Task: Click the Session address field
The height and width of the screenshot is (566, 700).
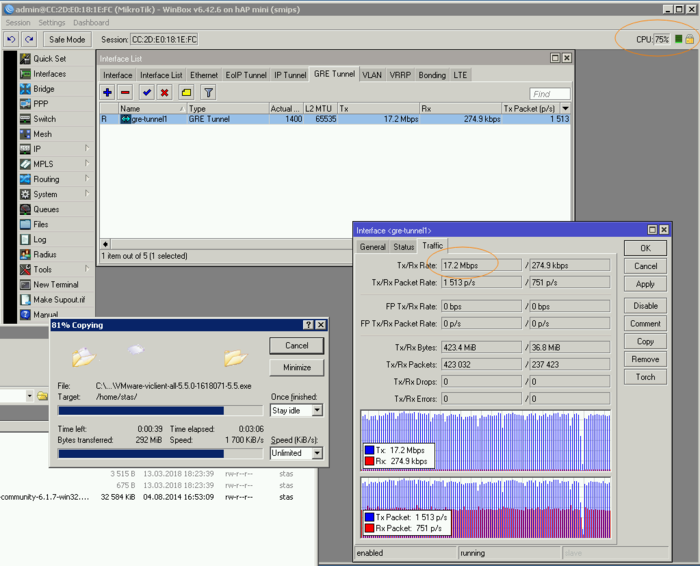Action: pos(164,40)
